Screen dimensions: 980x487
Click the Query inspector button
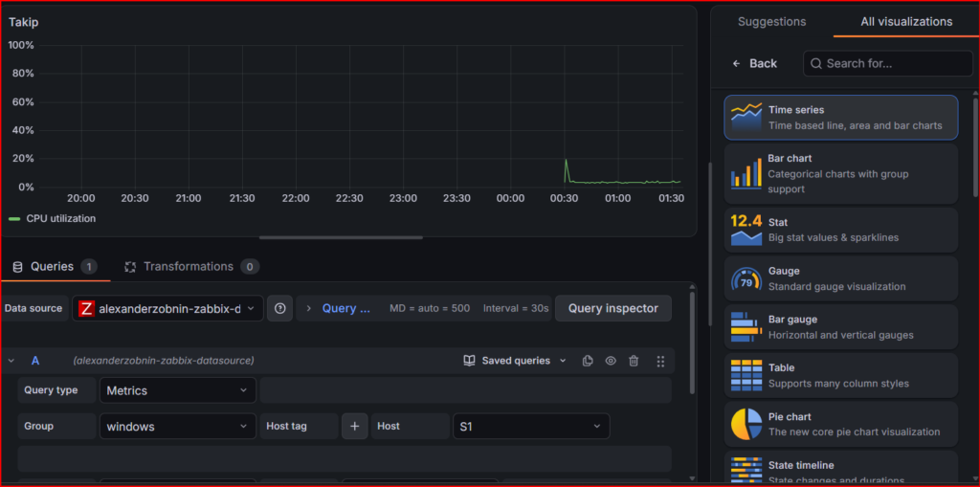[x=613, y=308]
